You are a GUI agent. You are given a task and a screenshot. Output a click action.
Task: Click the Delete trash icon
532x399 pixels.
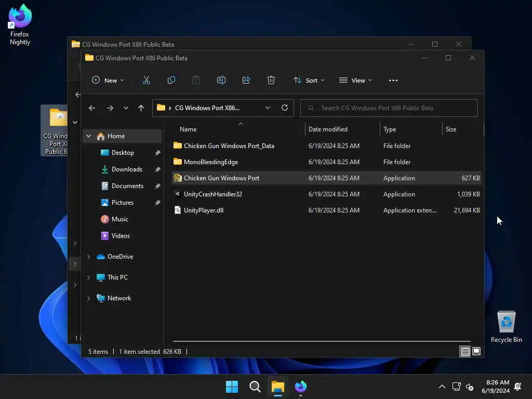pyautogui.click(x=271, y=81)
